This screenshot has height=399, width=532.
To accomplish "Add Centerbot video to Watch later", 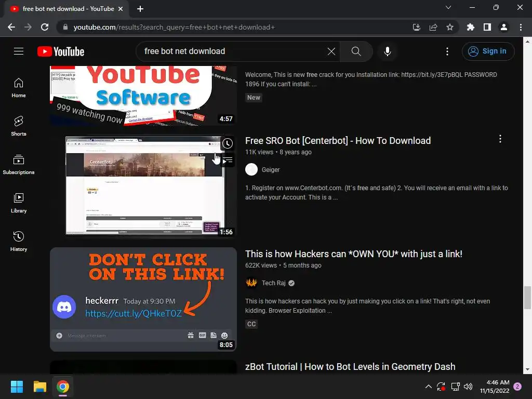I will [x=228, y=143].
